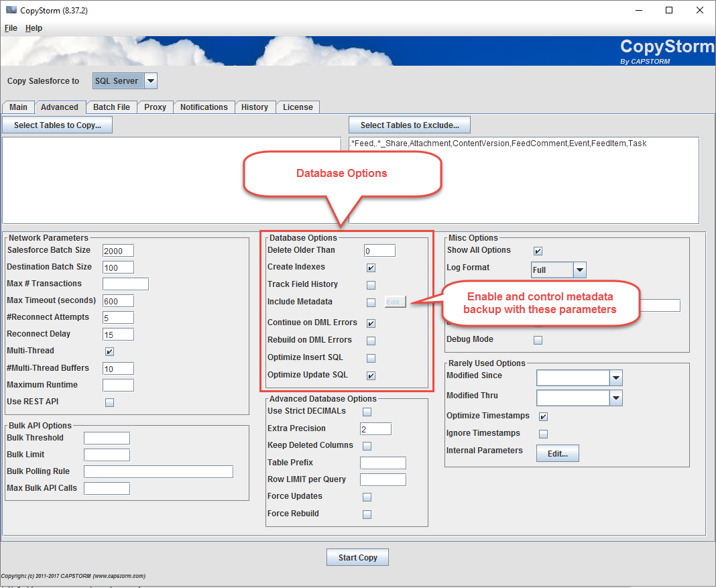The height and width of the screenshot is (588, 716).
Task: Click Select Tables to Copy button
Action: [58, 125]
